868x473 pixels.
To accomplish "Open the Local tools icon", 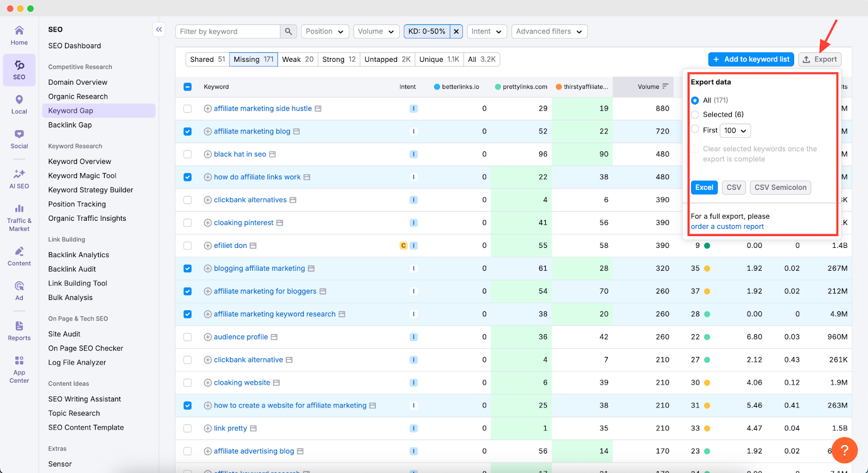I will pos(19,104).
